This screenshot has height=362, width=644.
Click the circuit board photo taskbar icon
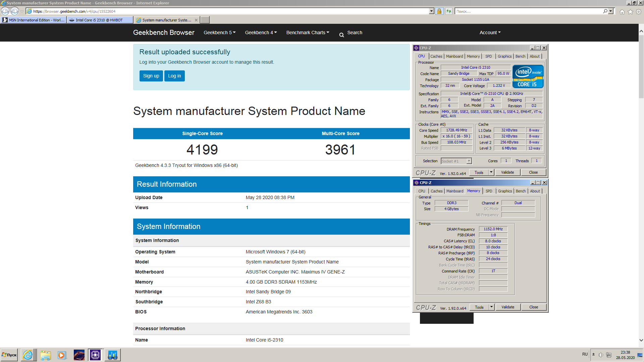tap(79, 355)
